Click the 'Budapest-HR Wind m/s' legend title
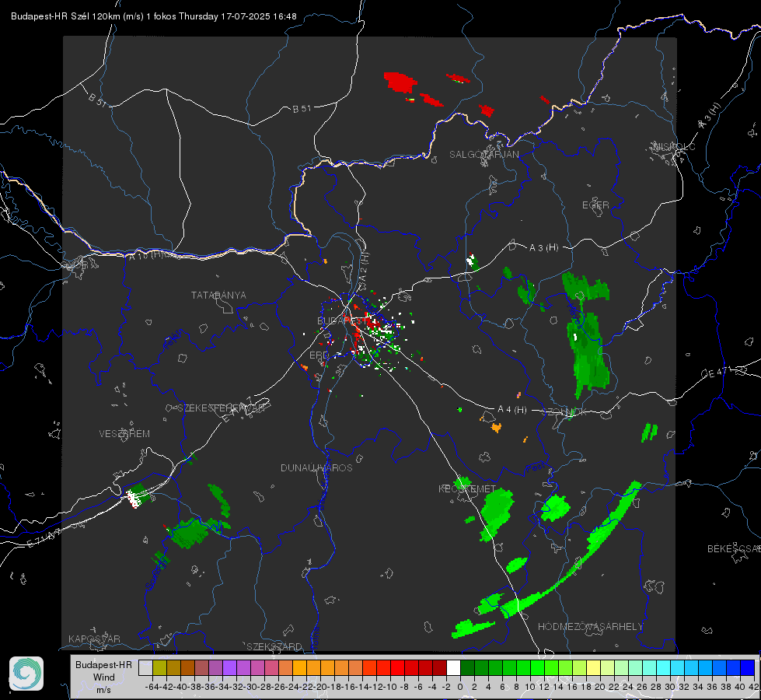Screen dimensions: 761x700 [x=104, y=677]
